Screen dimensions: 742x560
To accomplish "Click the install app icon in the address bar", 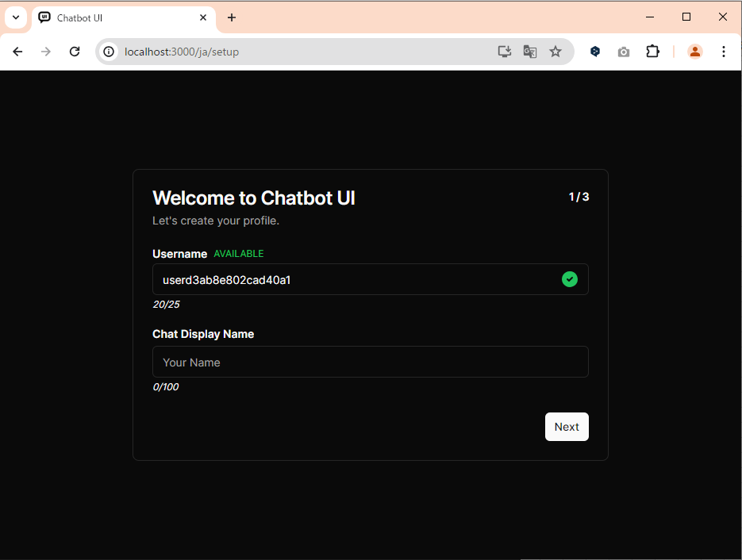I will 504,51.
